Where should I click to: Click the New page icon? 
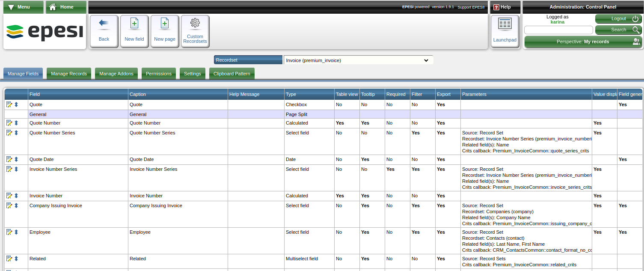click(165, 24)
